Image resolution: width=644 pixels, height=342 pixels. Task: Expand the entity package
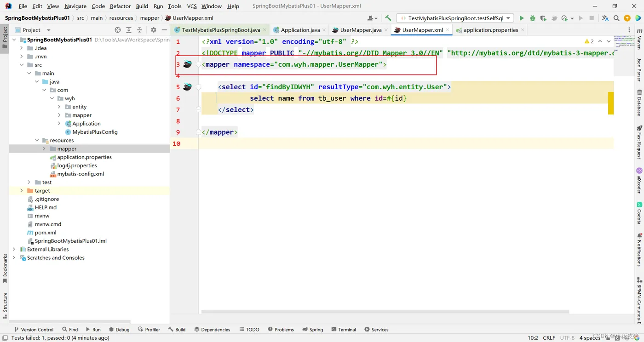[x=59, y=107]
